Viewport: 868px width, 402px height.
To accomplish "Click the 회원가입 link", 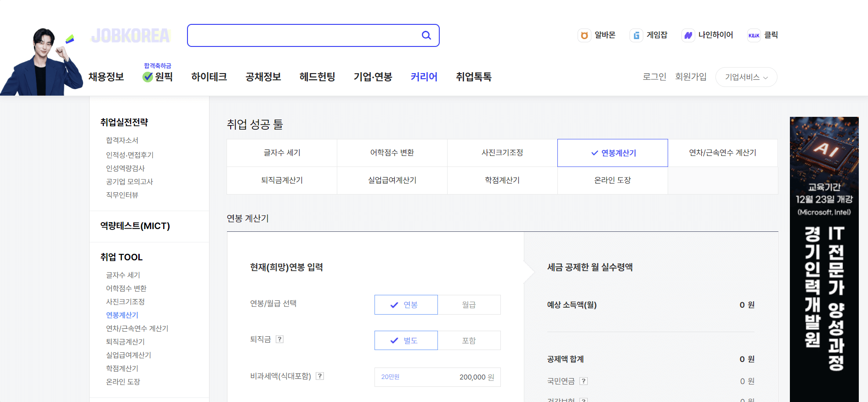I will pyautogui.click(x=691, y=77).
